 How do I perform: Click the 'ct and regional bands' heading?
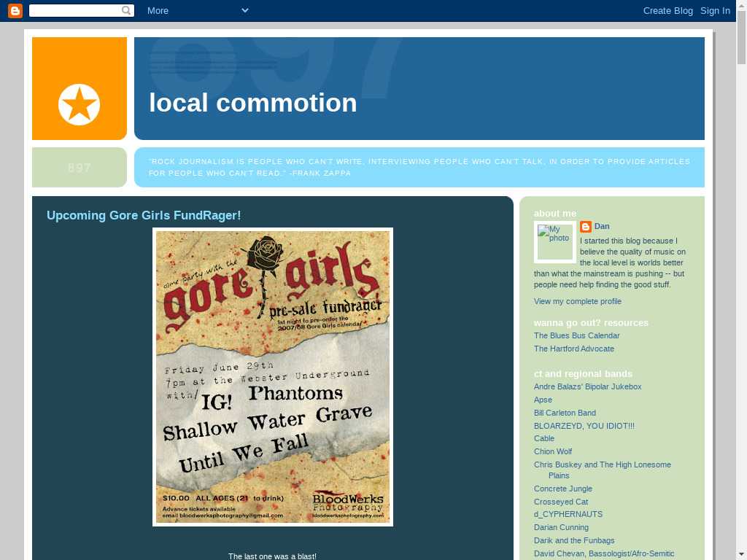point(583,374)
